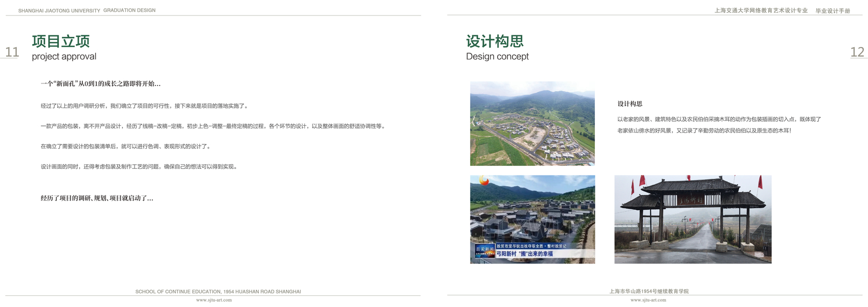
Task: Click the heading 项目立项
Action: click(61, 41)
